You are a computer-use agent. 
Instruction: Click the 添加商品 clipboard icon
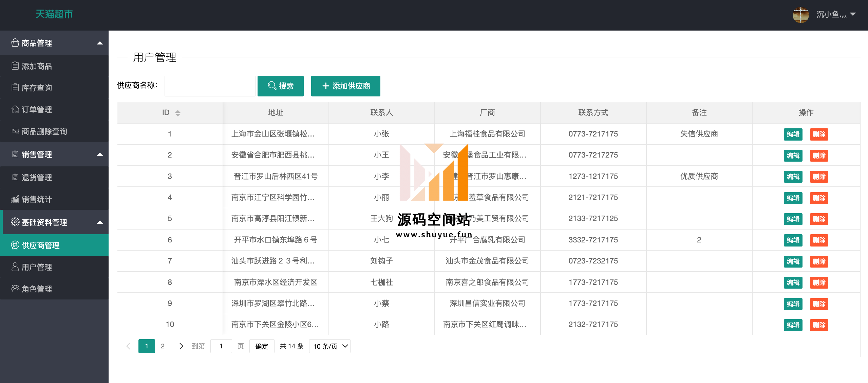15,66
